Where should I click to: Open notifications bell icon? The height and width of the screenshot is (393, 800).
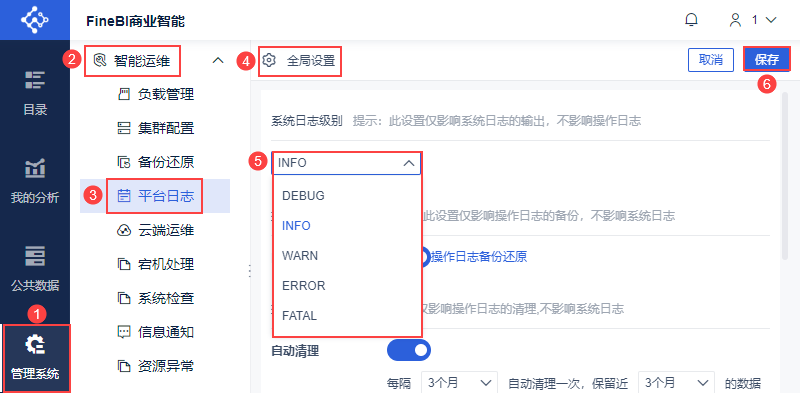pyautogui.click(x=691, y=20)
